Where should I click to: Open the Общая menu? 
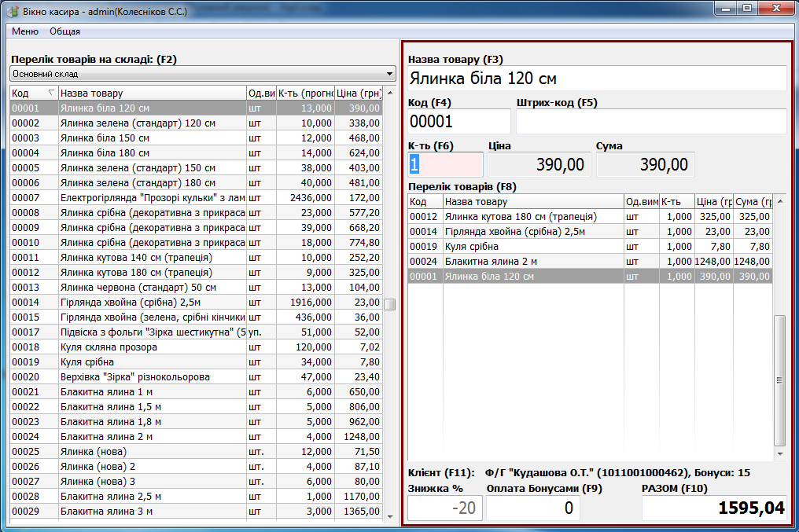coord(64,31)
